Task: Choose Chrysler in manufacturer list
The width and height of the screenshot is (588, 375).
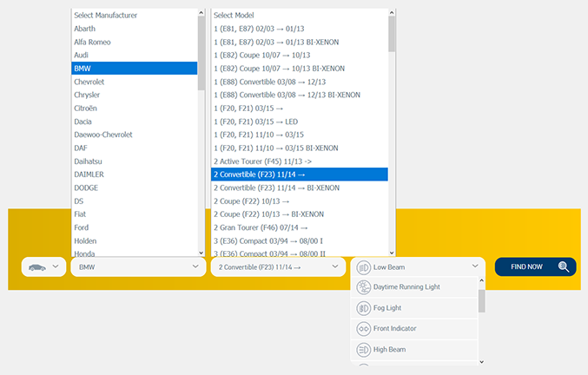Action: coord(135,95)
